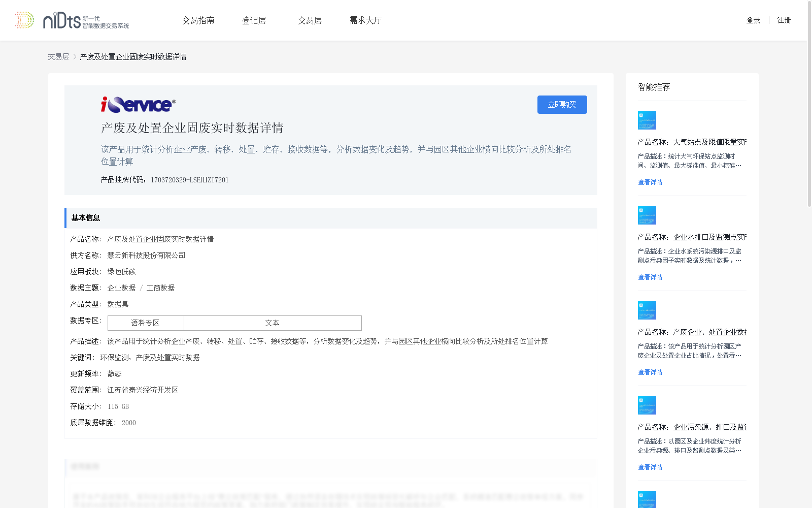The height and width of the screenshot is (508, 812).
Task: Select storage size 115 GB value
Action: pos(118,406)
